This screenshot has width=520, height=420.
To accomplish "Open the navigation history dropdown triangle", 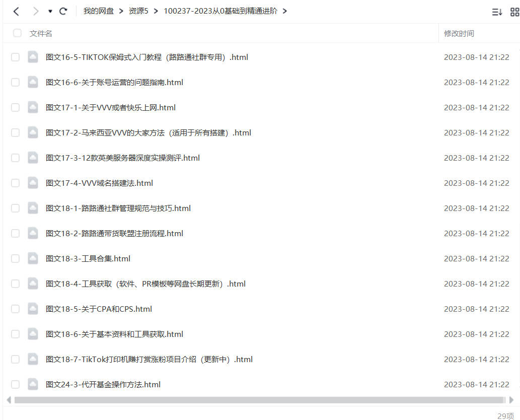I will 50,11.
